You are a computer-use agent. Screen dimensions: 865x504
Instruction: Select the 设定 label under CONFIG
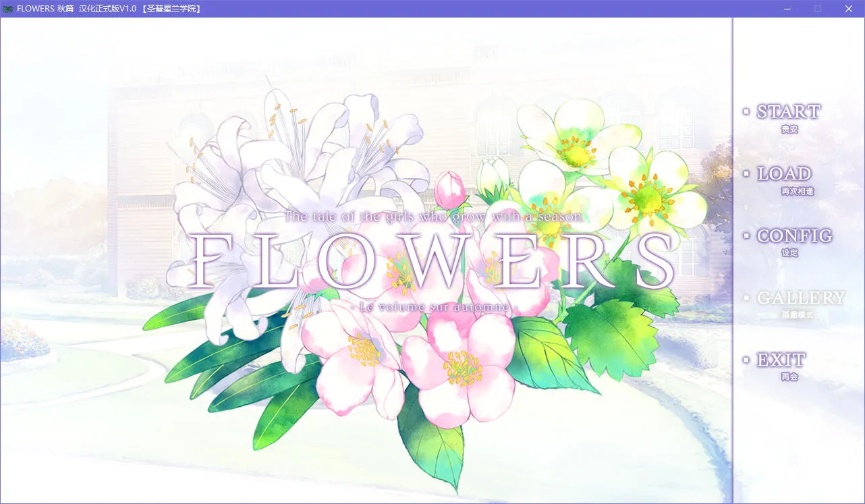tap(790, 253)
